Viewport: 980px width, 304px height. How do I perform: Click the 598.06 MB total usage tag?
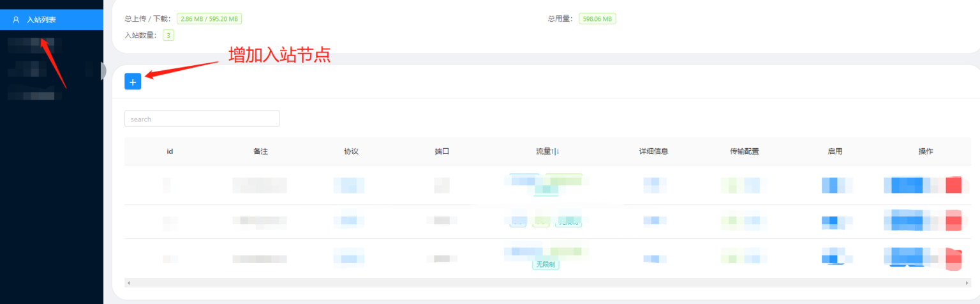[x=597, y=19]
